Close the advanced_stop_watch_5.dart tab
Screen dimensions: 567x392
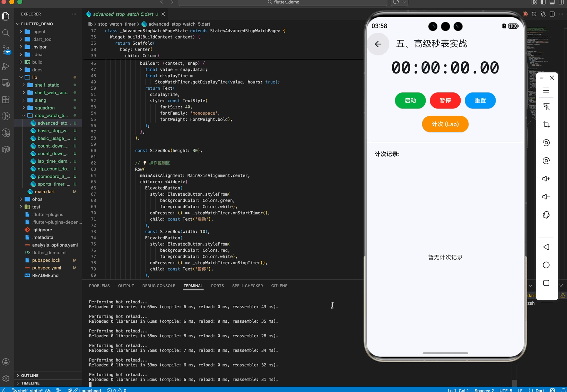click(x=163, y=14)
